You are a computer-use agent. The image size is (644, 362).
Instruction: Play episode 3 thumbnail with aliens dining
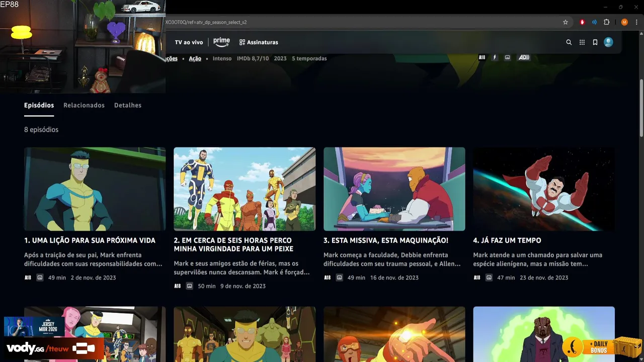[x=394, y=189]
